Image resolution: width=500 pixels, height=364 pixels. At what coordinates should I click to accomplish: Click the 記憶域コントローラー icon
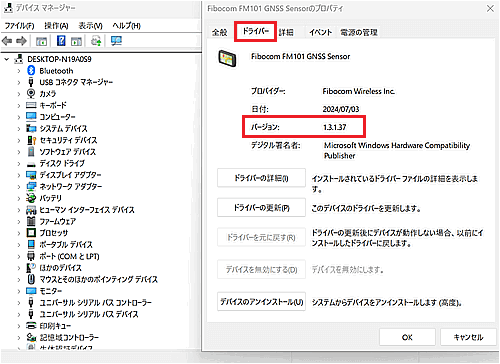tap(31, 337)
